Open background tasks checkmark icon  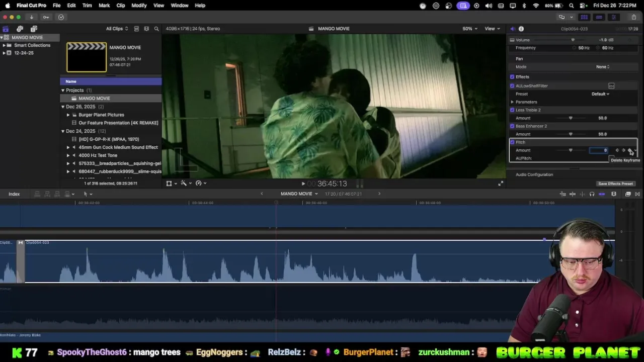click(x=61, y=17)
